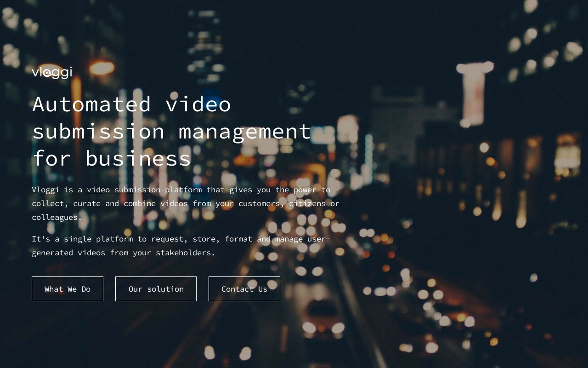
Task: Open the "video submission platform" link
Action: 147,190
